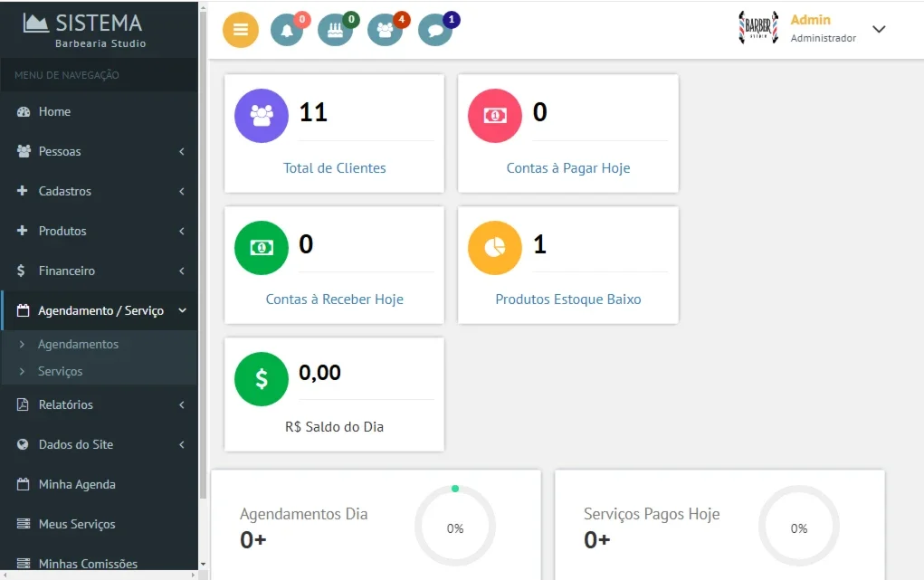Click the Minha Agenda calendar icon

23,484
